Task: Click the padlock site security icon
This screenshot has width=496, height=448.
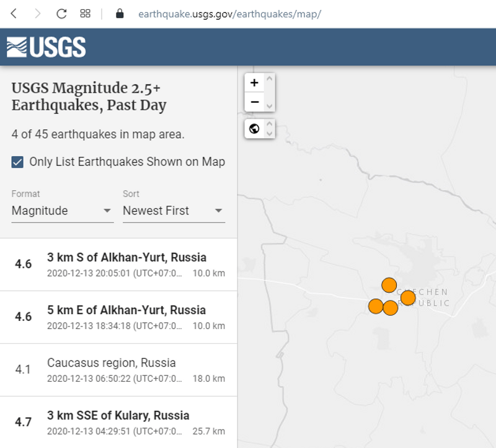Action: (x=120, y=14)
